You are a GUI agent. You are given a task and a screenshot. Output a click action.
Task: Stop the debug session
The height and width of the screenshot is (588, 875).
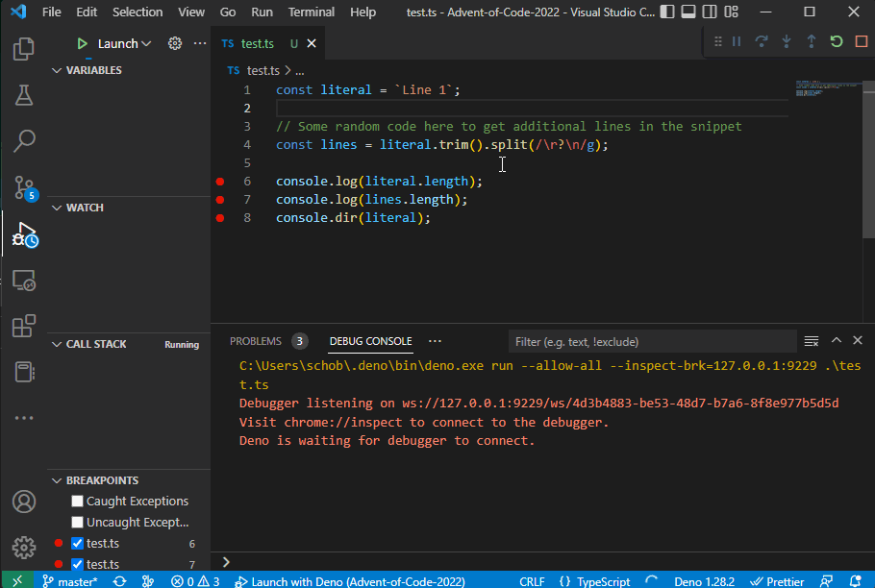861,41
